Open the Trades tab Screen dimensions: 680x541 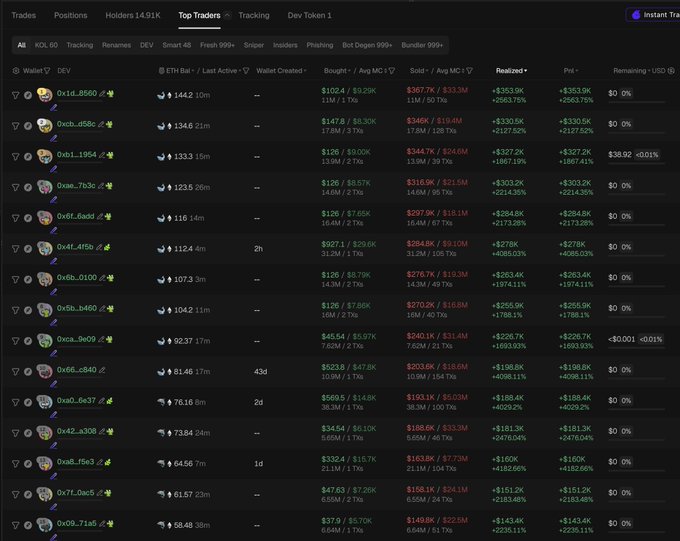pyautogui.click(x=23, y=15)
